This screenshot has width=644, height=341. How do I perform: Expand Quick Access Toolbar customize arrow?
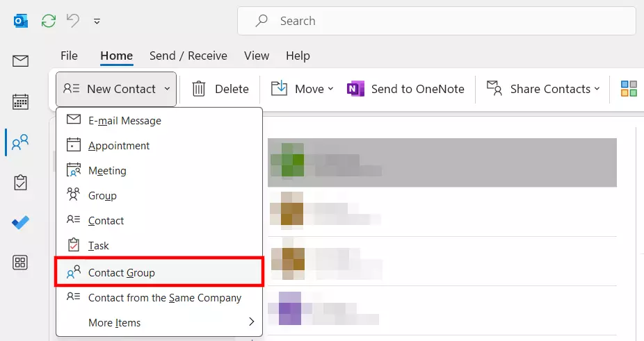(x=97, y=22)
